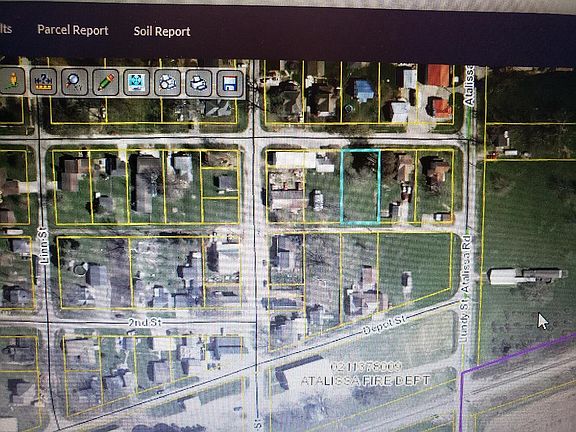Click the highlighted cyan parcel on map
The height and width of the screenshot is (432, 576).
(x=361, y=186)
